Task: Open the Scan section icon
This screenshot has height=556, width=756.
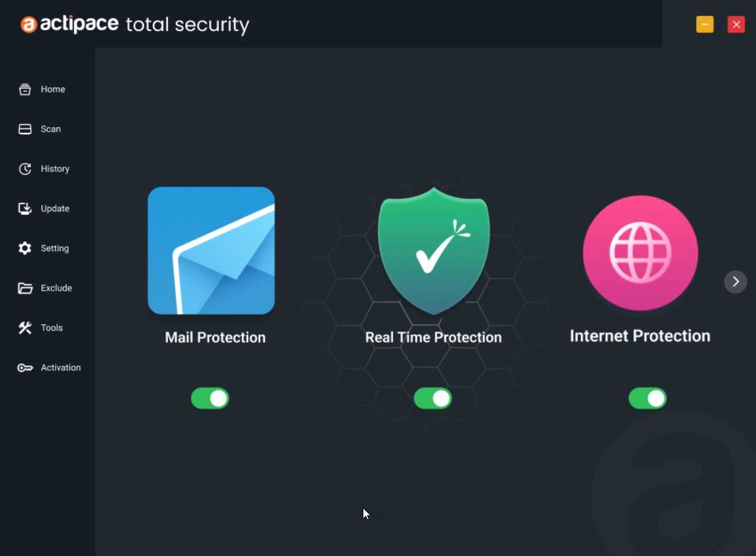Action: 25,129
